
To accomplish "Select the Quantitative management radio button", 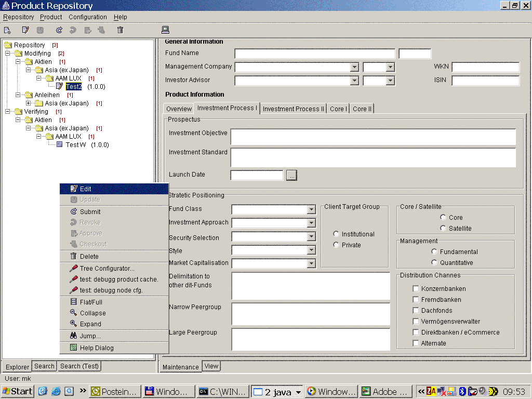I will pyautogui.click(x=434, y=263).
